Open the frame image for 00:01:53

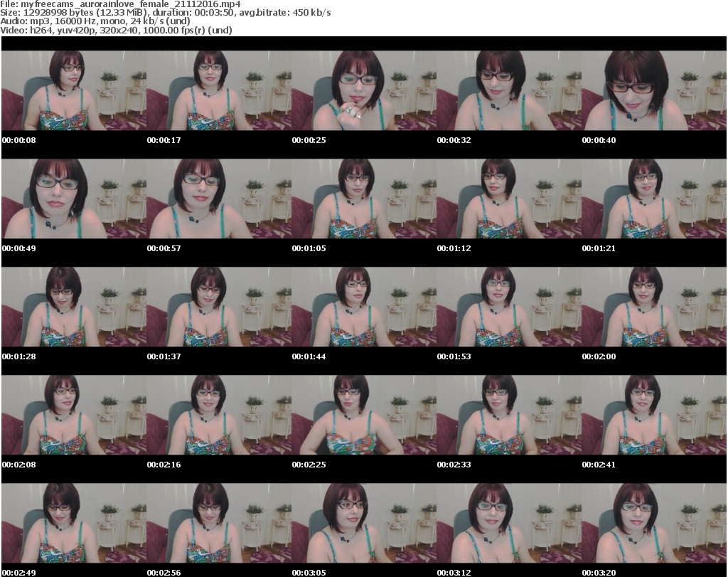tap(509, 307)
